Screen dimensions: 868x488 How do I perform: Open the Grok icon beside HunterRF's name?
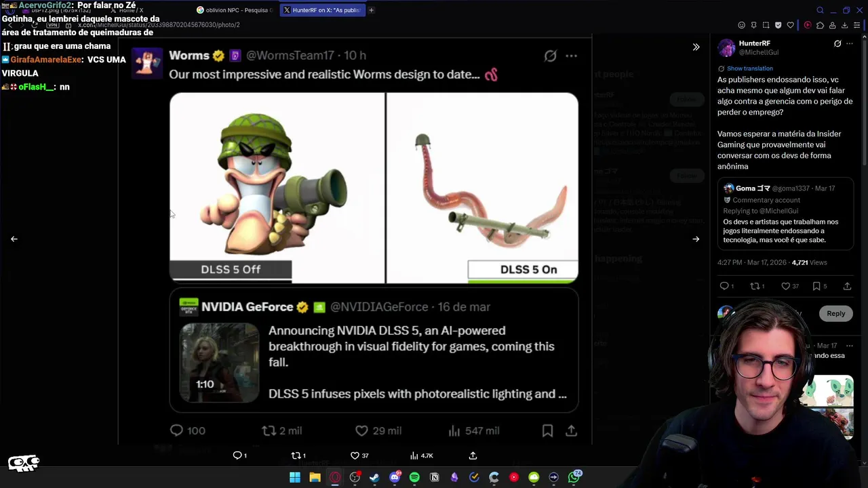pos(837,43)
